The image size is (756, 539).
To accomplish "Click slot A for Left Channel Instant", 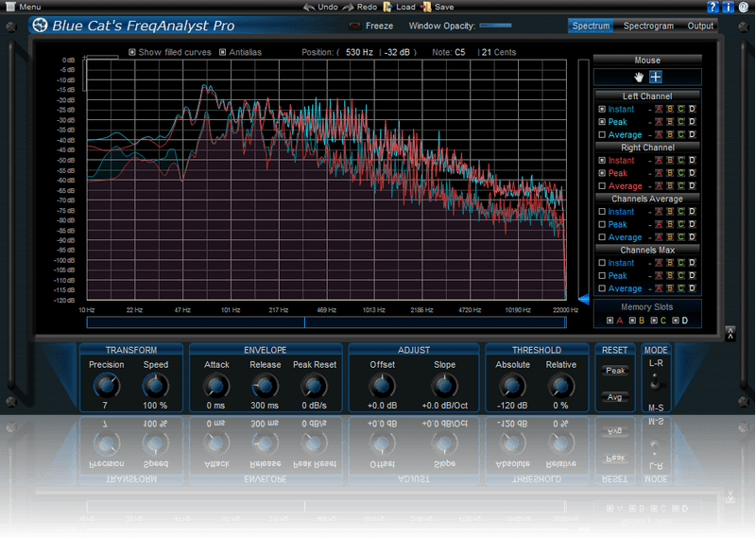I will coord(659,109).
